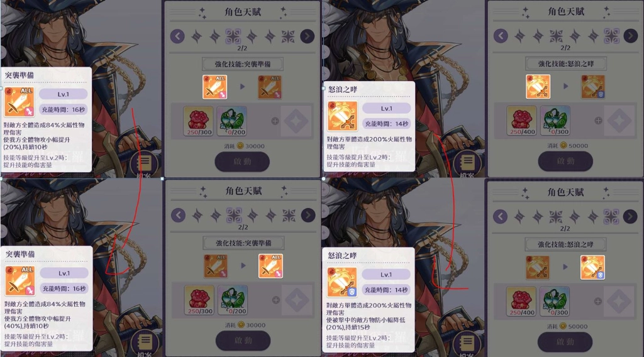The image size is (644, 357).
Task: Select the green gem material 0/300 in the upper-right panel
Action: point(555,121)
